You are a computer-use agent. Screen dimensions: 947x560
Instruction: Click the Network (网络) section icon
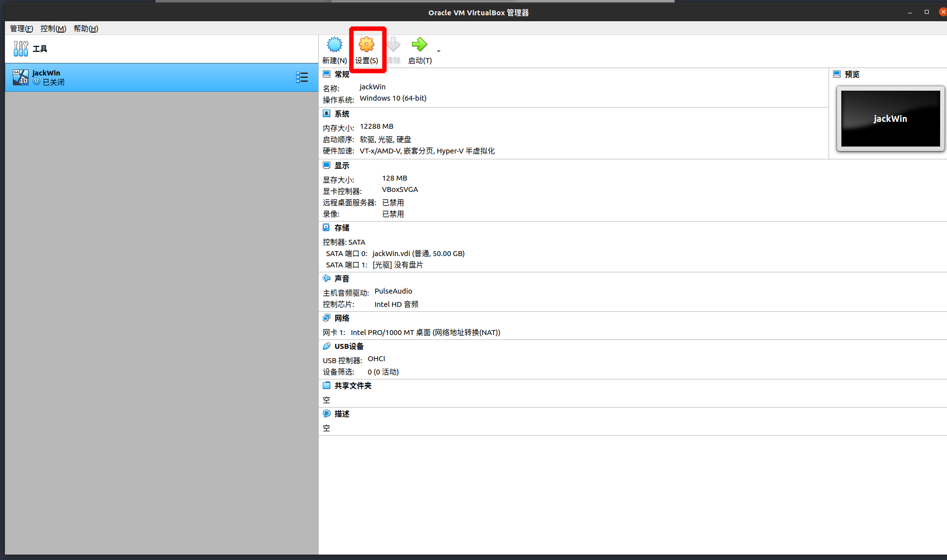tap(326, 318)
